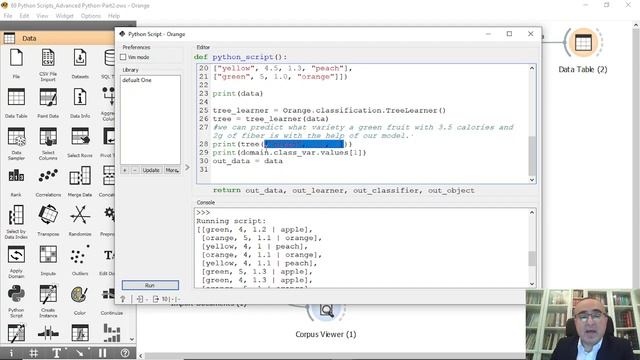This screenshot has width=640, height=360.
Task: Enable the Vim mode checkbox
Action: click(x=123, y=57)
